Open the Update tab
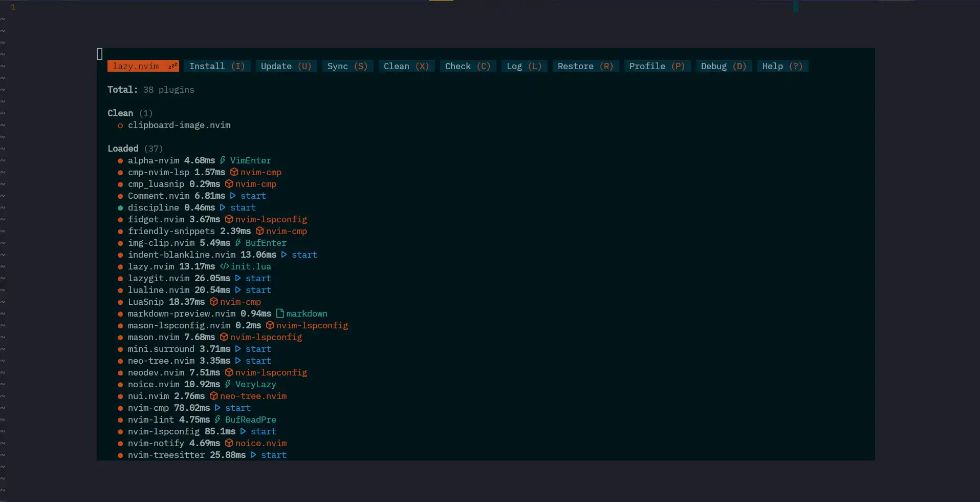This screenshot has width=980, height=502. click(x=286, y=66)
